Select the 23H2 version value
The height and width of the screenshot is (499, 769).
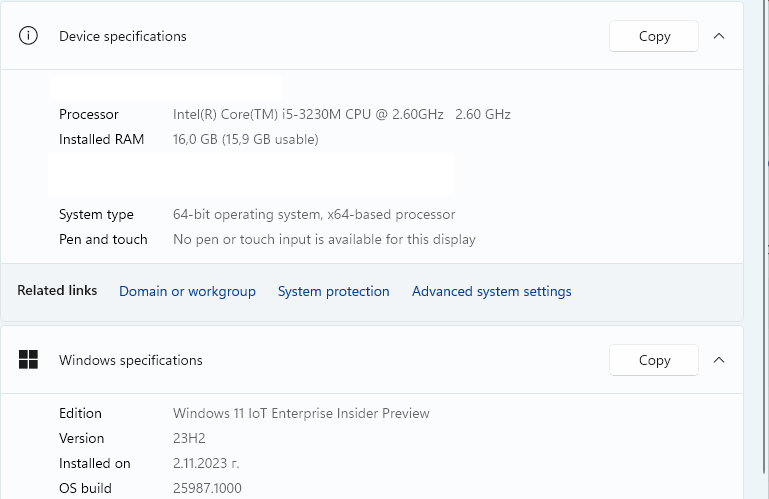[189, 438]
